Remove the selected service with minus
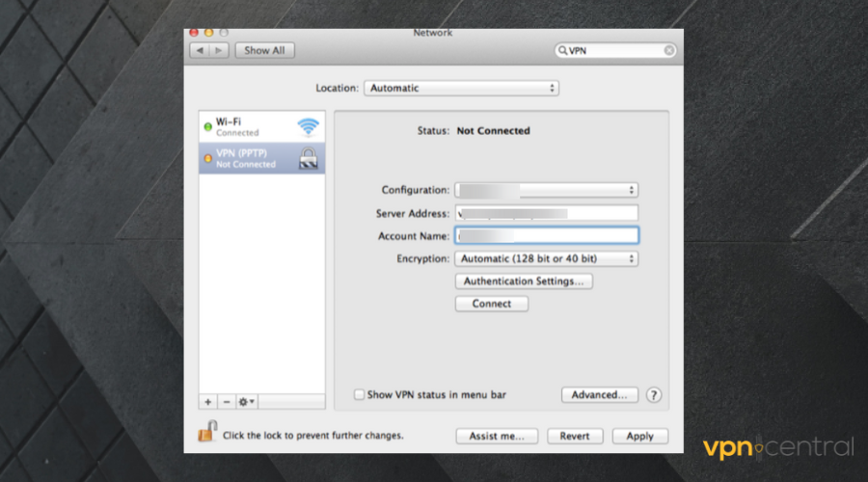 coord(227,402)
